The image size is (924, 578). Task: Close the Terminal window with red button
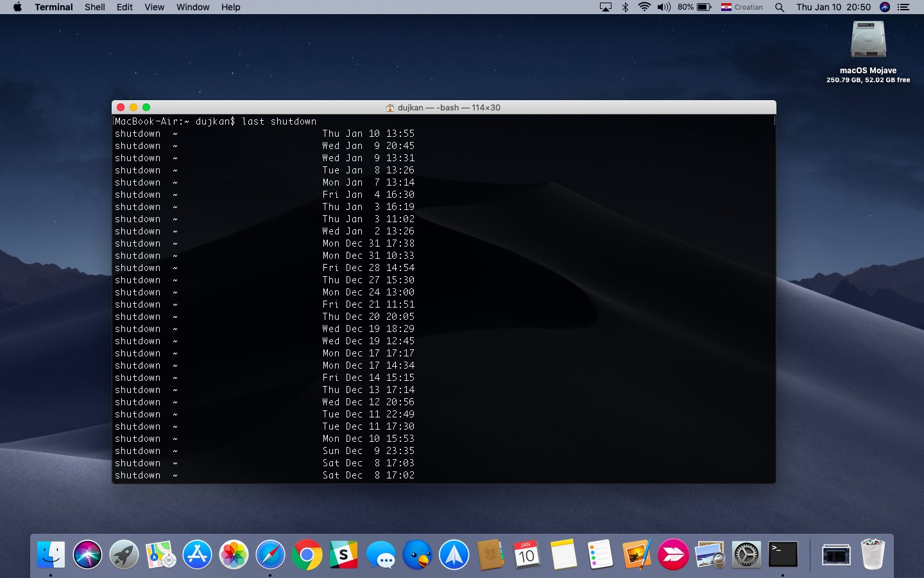(x=121, y=107)
